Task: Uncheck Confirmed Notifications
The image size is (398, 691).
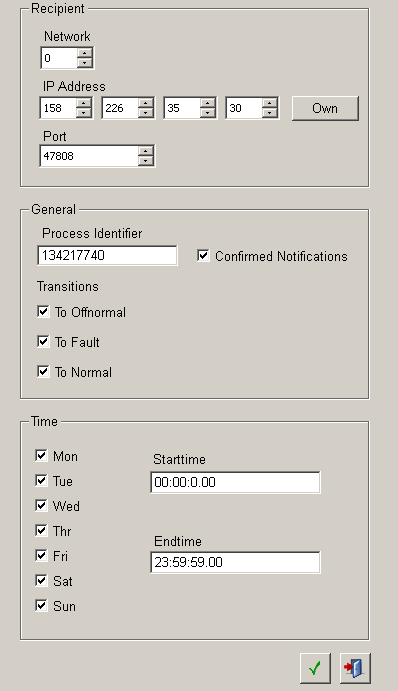Action: (x=203, y=256)
